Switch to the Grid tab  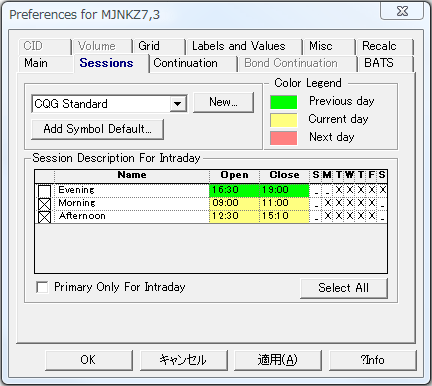pos(149,46)
